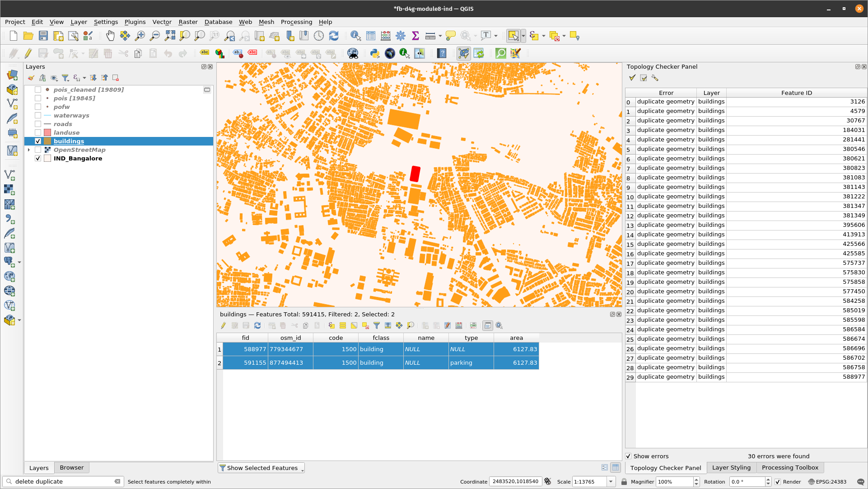868x489 pixels.
Task: Open Show Selected Features filter dropdown
Action: point(261,468)
